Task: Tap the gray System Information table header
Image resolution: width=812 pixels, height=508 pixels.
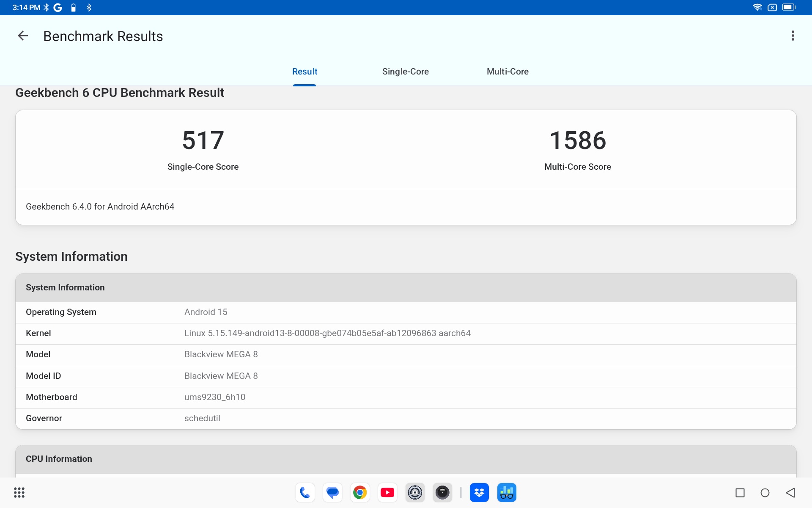Action: point(406,288)
